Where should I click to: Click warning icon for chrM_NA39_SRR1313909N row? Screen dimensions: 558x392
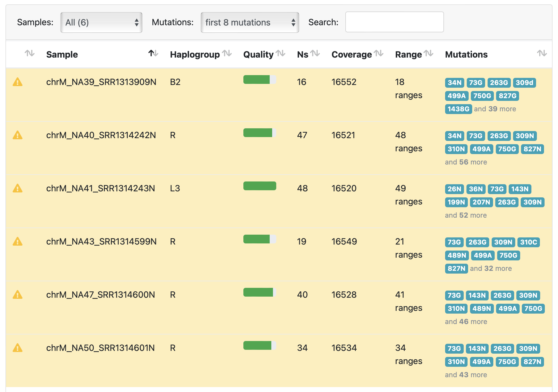coord(18,82)
